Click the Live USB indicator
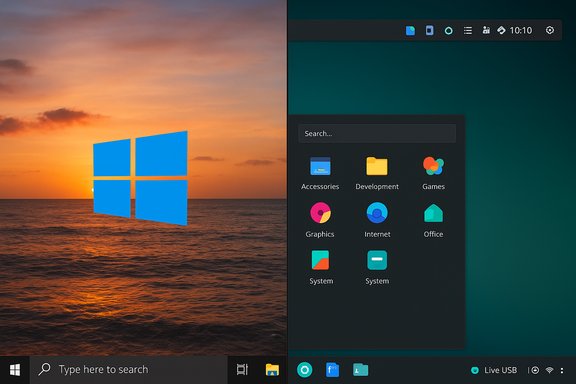Screen dimensions: 576x384 pos(494,370)
